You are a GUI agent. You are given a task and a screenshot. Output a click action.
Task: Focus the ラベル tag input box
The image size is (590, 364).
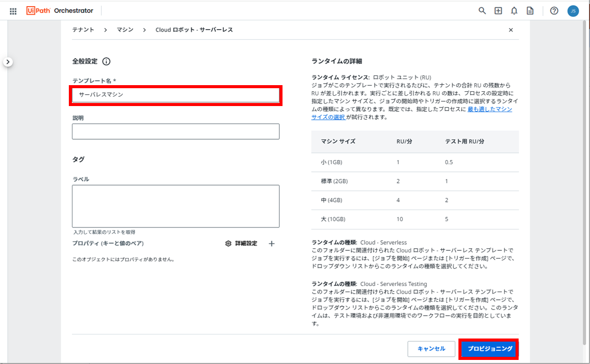point(176,206)
